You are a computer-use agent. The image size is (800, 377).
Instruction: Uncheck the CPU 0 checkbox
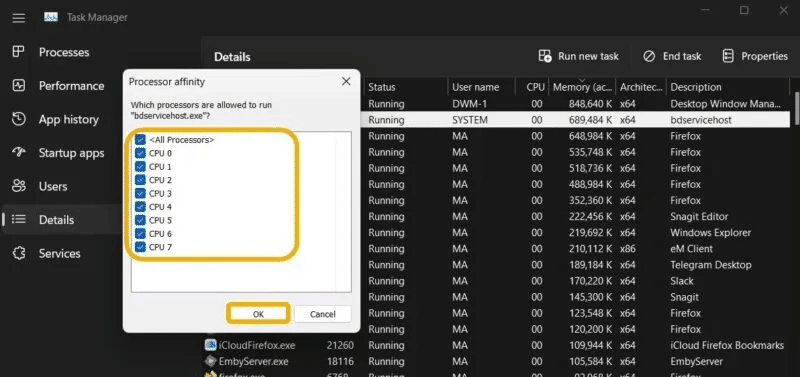click(140, 153)
